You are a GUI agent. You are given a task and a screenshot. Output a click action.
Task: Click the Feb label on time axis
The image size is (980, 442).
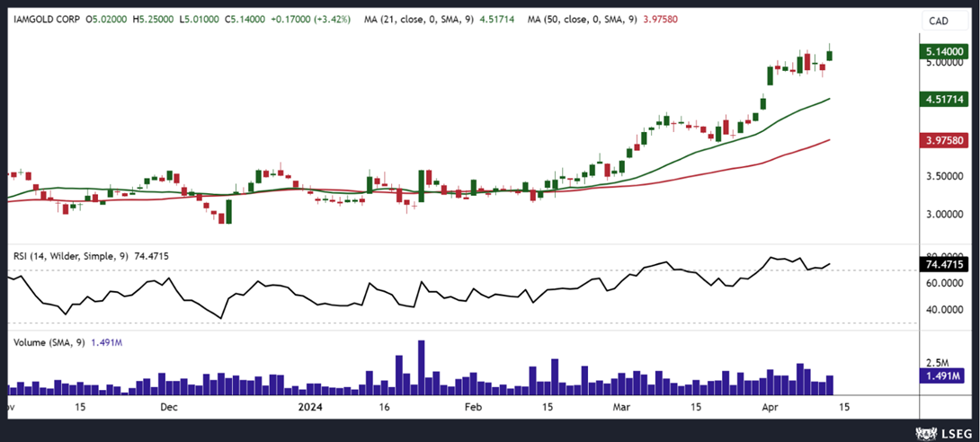[x=472, y=407]
